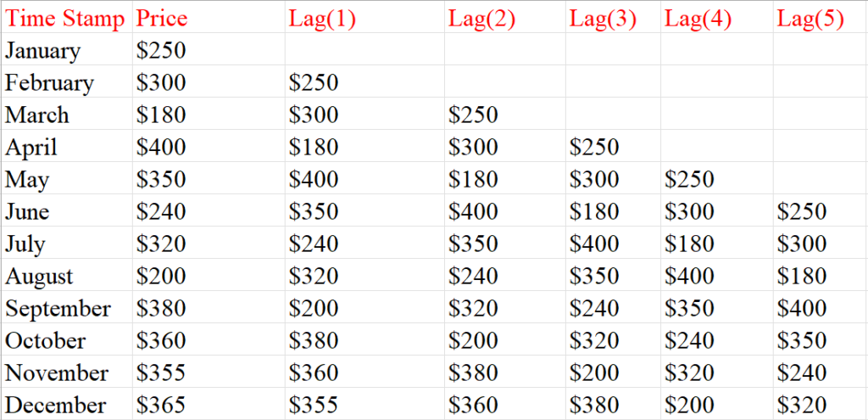Click the Time Stamp column header
Screen dimensions: 868x420
66,19
